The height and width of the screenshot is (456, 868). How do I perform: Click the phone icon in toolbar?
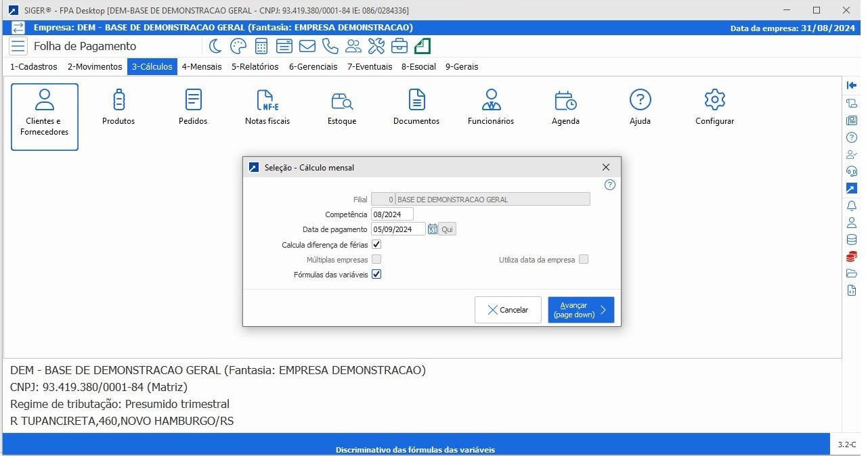click(330, 46)
